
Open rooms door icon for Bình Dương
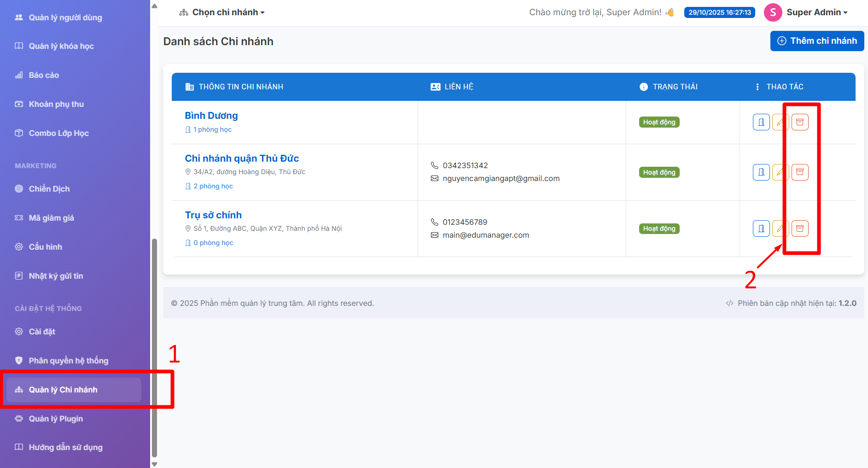tap(761, 122)
